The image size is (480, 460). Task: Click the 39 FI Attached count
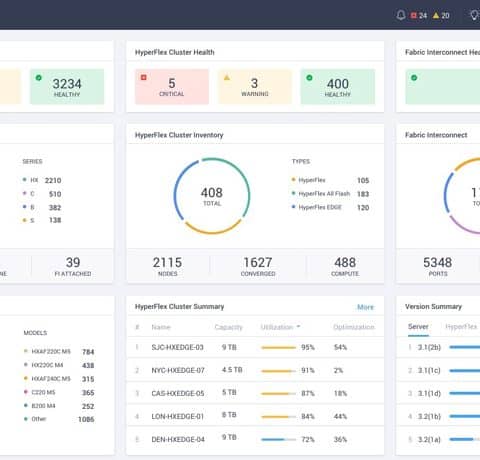click(73, 266)
